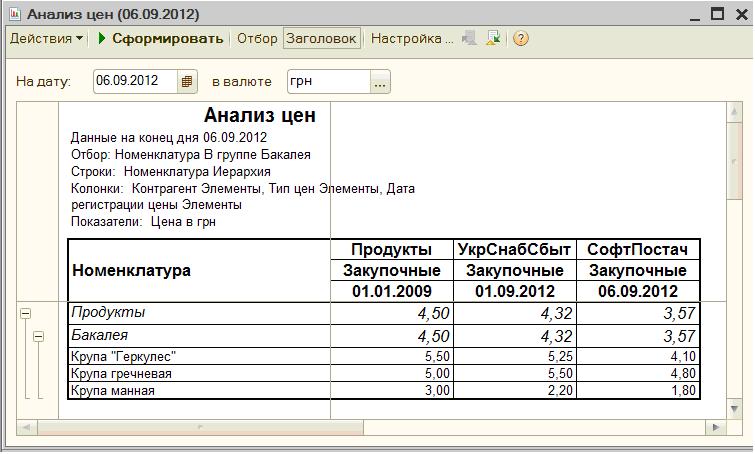
Task: Open the calendar picker for date field
Action: coord(187,81)
